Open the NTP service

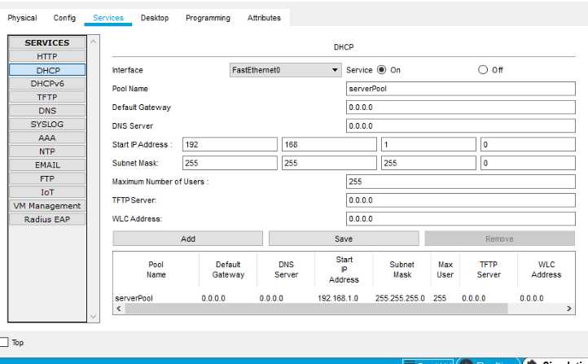tap(47, 151)
